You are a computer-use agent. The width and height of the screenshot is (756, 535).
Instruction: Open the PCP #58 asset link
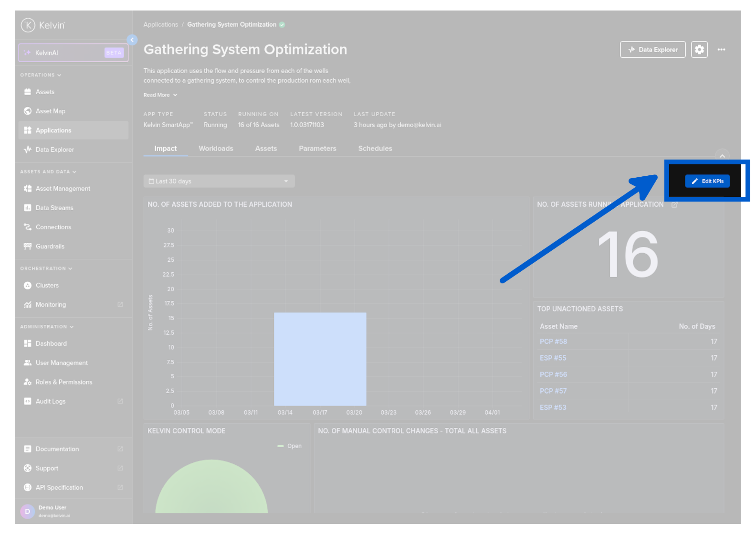553,342
